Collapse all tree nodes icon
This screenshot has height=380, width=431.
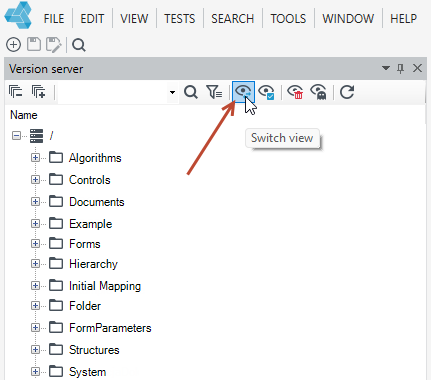pyautogui.click(x=16, y=92)
